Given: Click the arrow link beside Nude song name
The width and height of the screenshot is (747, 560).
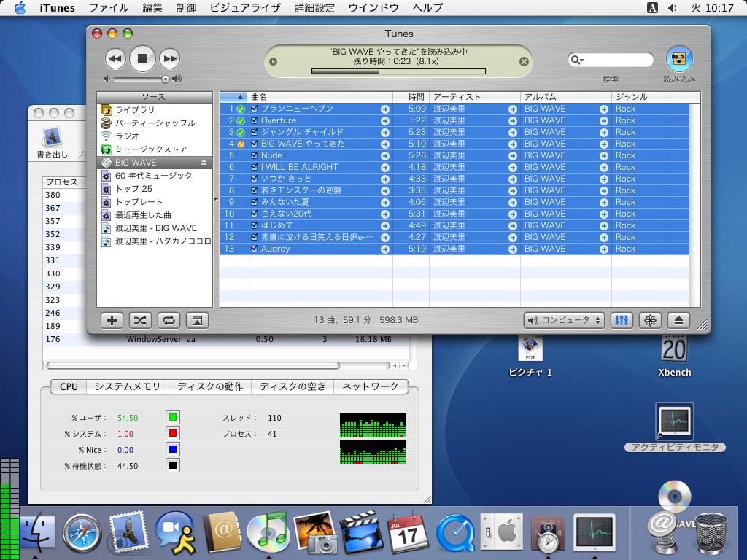Looking at the screenshot, I should (x=385, y=156).
